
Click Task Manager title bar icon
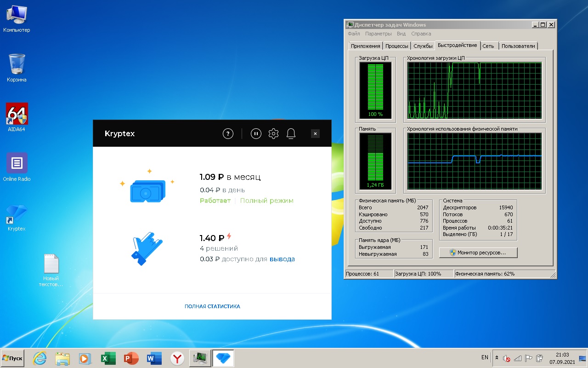350,25
